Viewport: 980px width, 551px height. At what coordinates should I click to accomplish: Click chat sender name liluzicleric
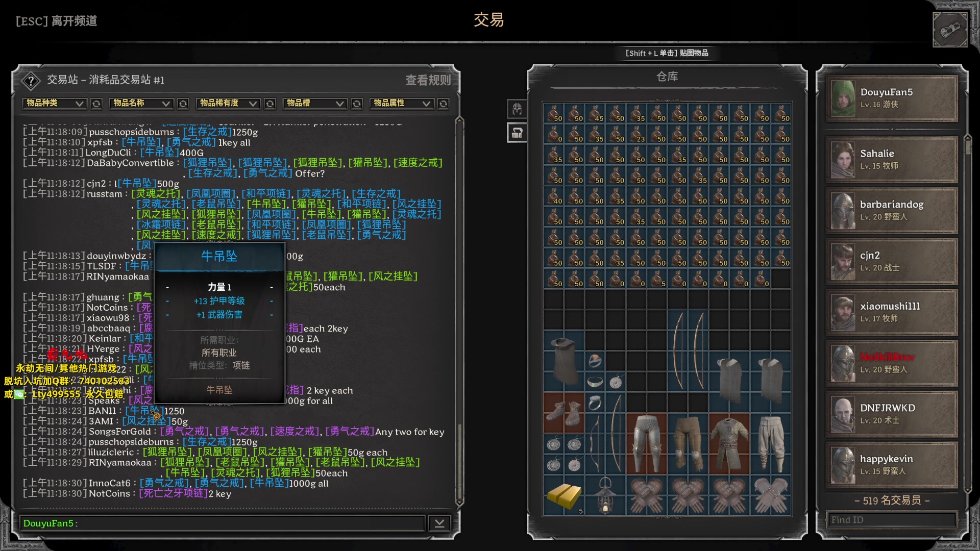tap(111, 452)
